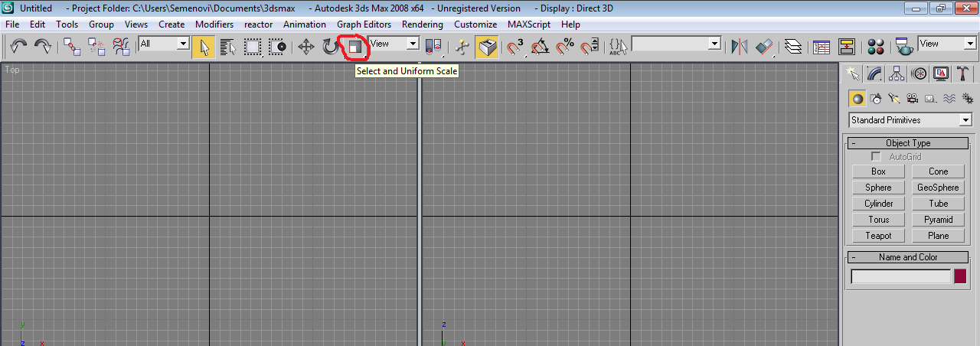The image size is (980, 346).
Task: Activate the Select and Move tool
Action: (x=306, y=47)
